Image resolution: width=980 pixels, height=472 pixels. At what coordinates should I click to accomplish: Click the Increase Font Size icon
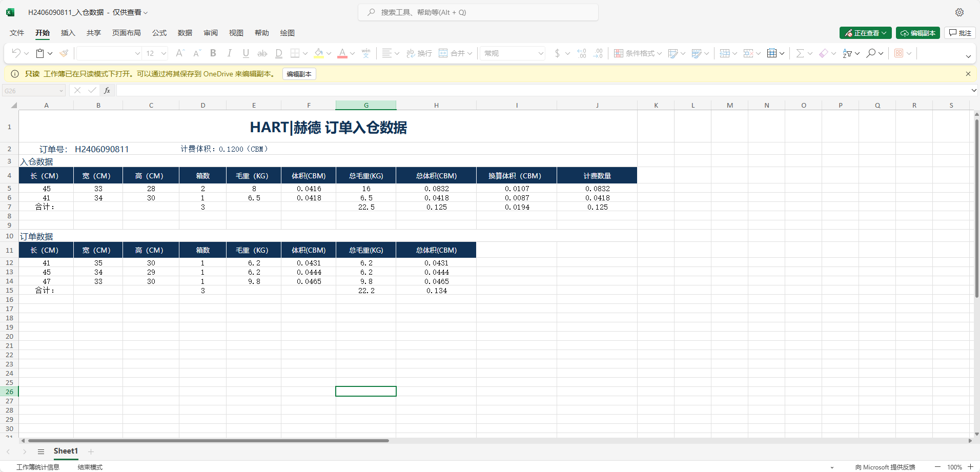coord(179,53)
